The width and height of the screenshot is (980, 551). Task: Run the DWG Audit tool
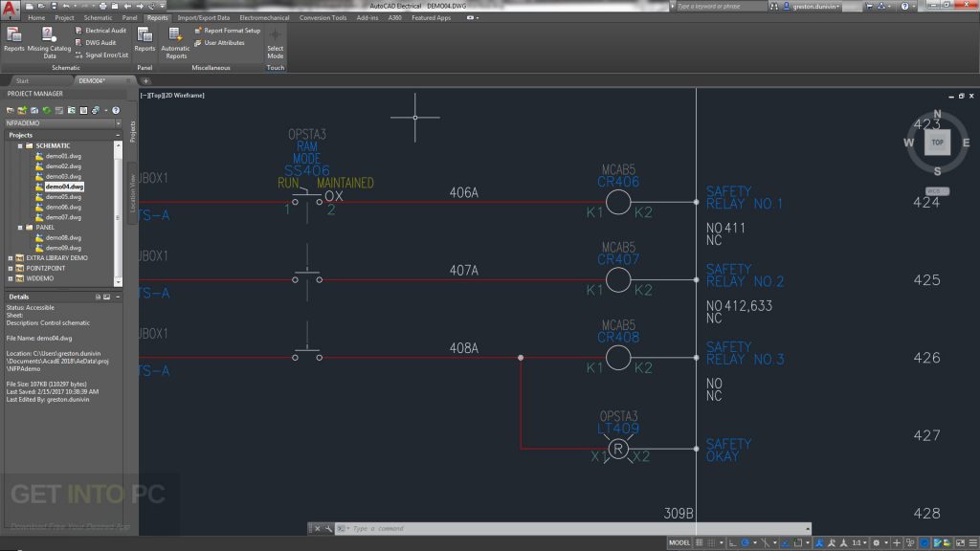tap(95, 42)
